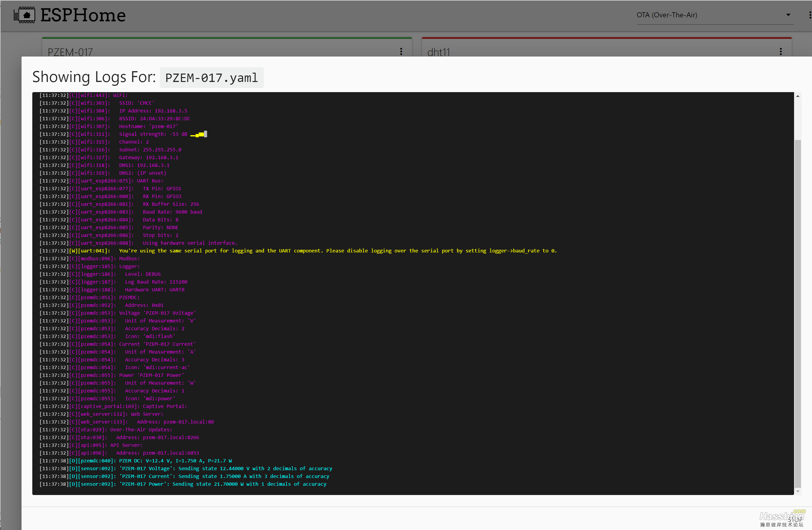Click the 'Showing Logs For:' heading

click(94, 77)
